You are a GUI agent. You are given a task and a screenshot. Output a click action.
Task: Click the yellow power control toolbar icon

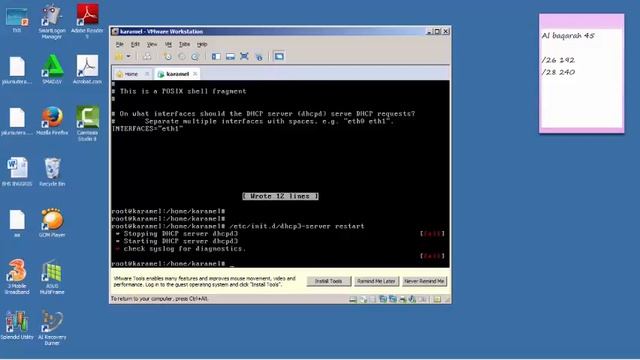point(119,56)
